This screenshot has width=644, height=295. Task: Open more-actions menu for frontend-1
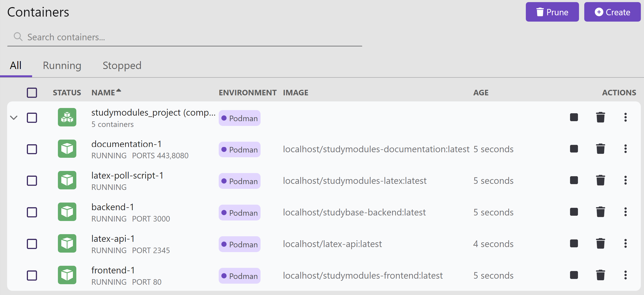[625, 275]
